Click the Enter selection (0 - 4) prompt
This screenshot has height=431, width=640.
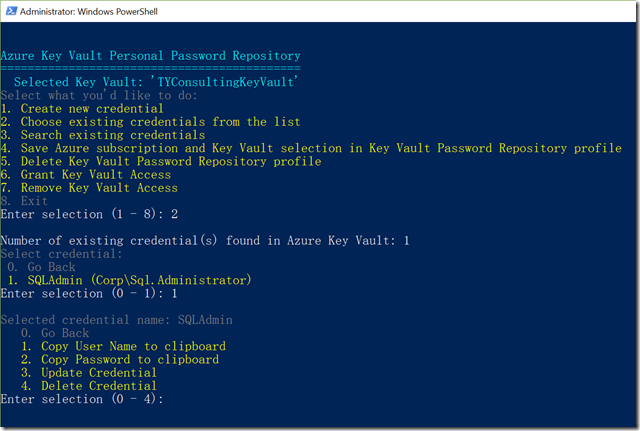pos(82,399)
